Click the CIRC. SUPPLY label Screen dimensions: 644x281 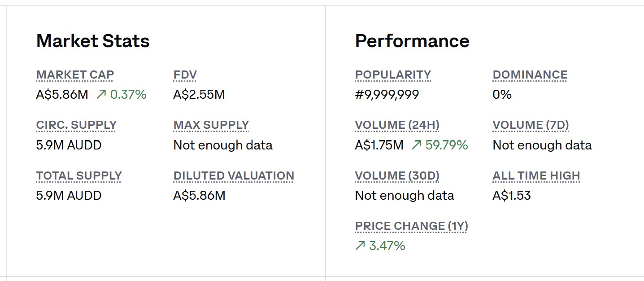click(x=76, y=125)
